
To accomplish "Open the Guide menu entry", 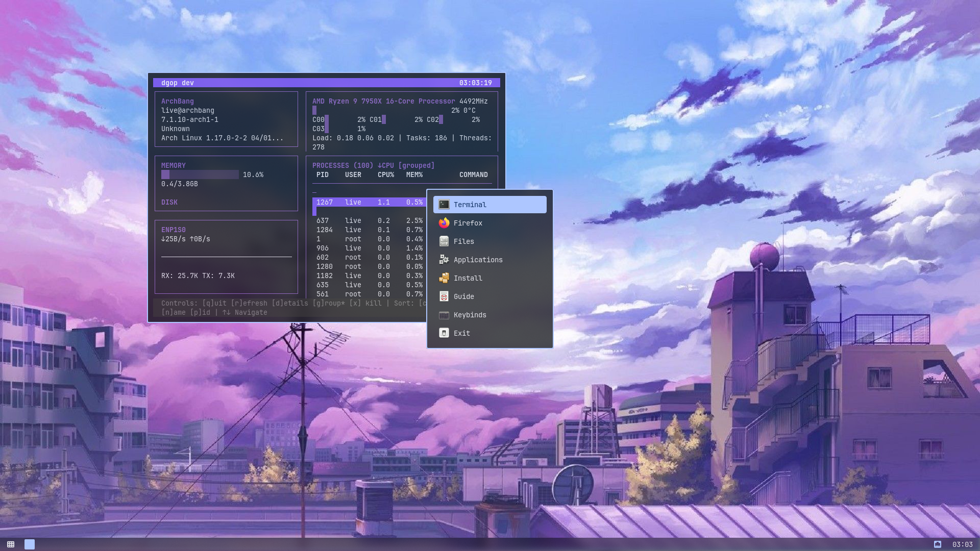I will [489, 296].
